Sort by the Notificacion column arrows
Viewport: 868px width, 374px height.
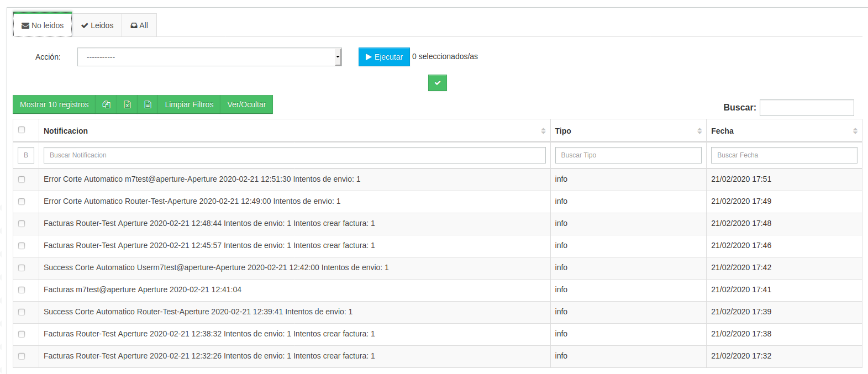543,131
